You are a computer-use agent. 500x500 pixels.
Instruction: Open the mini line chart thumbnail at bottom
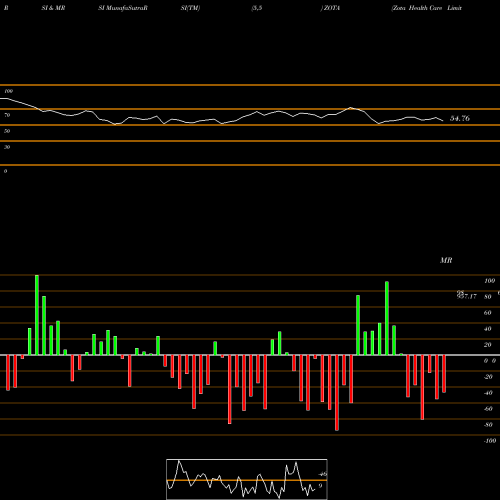pyautogui.click(x=247, y=479)
